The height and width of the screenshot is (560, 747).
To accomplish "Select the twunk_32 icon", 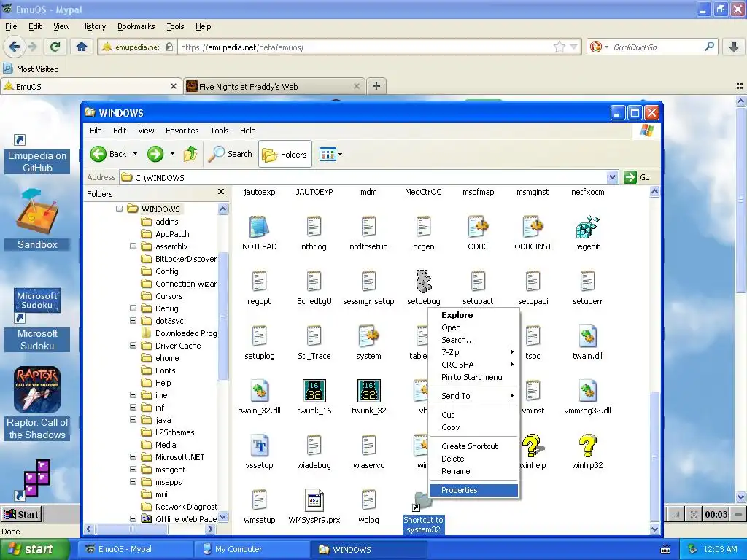I will point(368,391).
